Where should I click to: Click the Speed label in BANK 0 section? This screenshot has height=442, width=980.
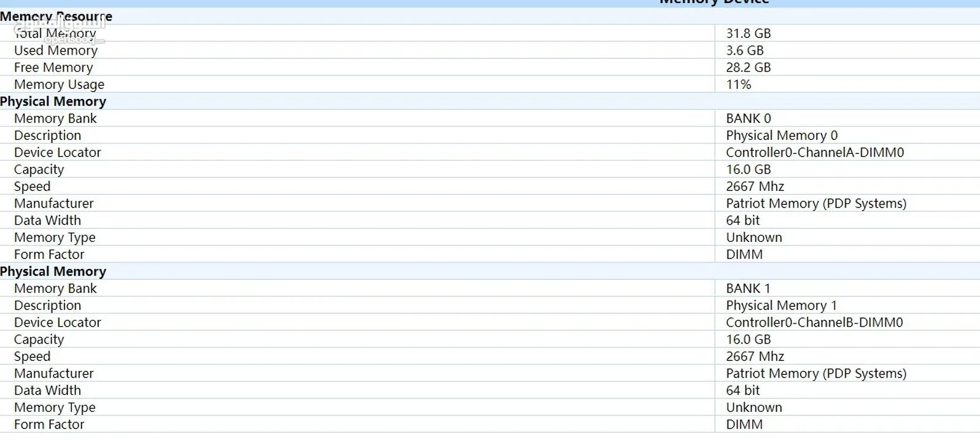[x=32, y=187]
